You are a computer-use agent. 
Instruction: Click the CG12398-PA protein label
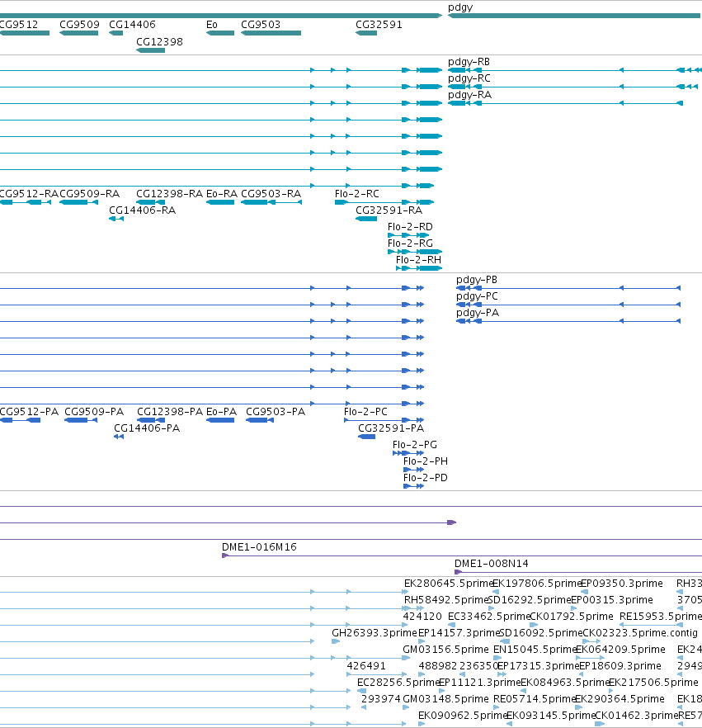click(170, 412)
